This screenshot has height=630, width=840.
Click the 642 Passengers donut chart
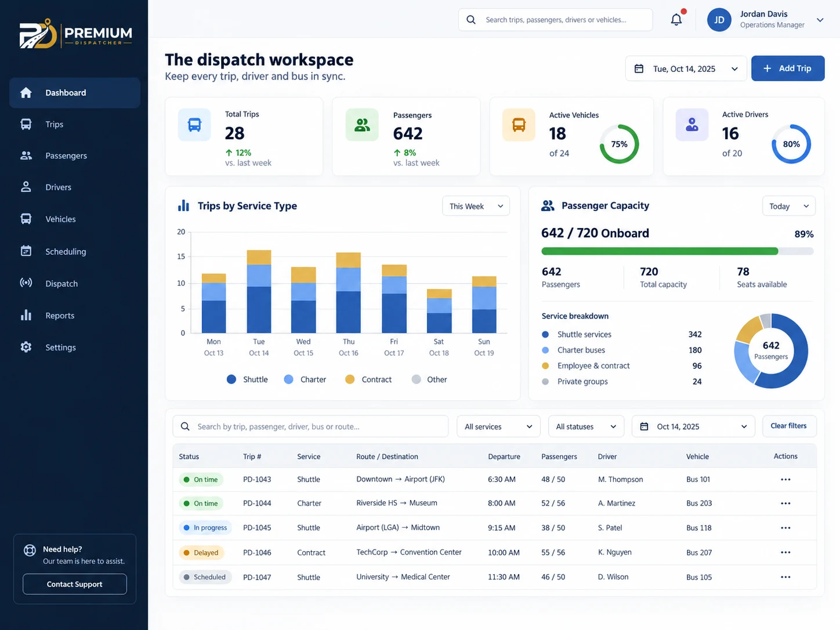(771, 351)
